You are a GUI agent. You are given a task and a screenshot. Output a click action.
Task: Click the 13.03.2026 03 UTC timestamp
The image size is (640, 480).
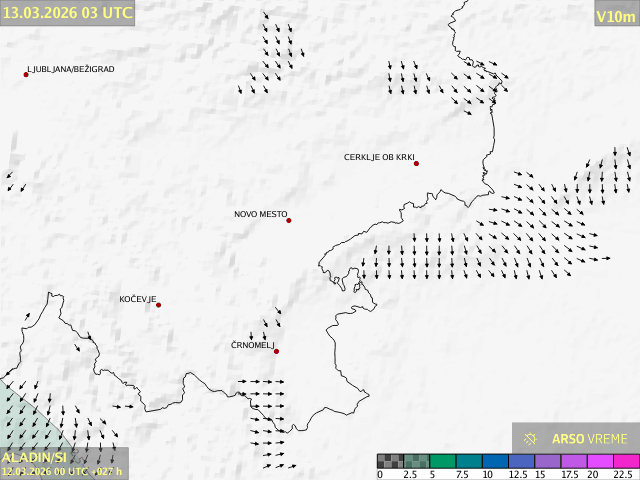(67, 13)
